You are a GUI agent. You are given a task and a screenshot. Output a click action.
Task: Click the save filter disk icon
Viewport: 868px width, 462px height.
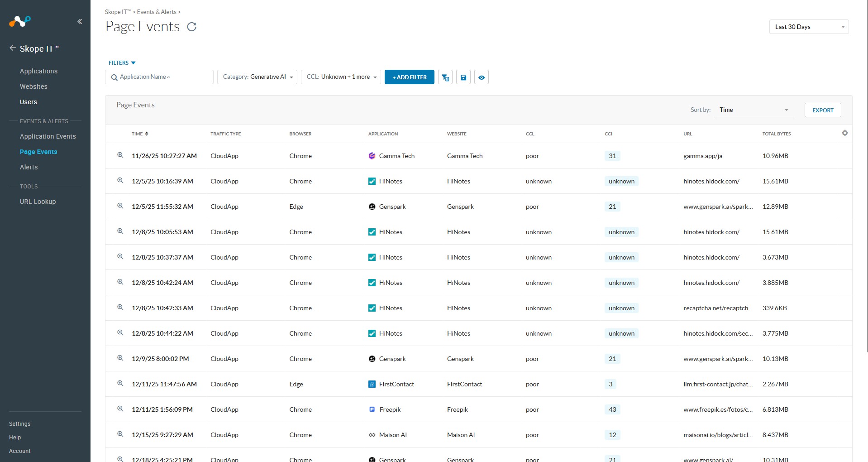pos(463,77)
